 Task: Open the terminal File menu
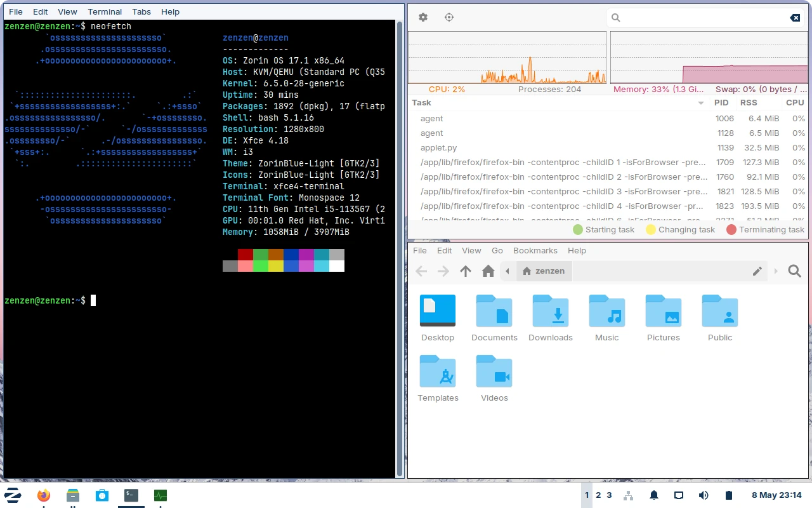coord(16,11)
